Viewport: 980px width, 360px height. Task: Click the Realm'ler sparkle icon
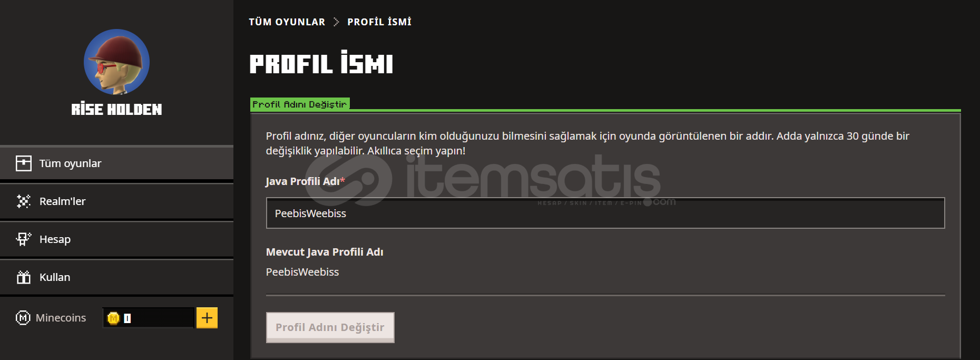point(23,201)
